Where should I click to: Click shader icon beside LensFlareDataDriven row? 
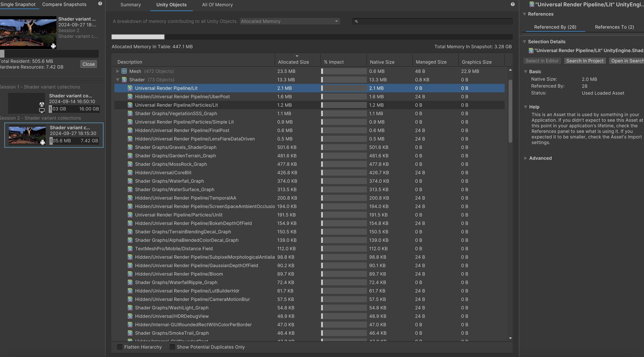click(x=130, y=139)
